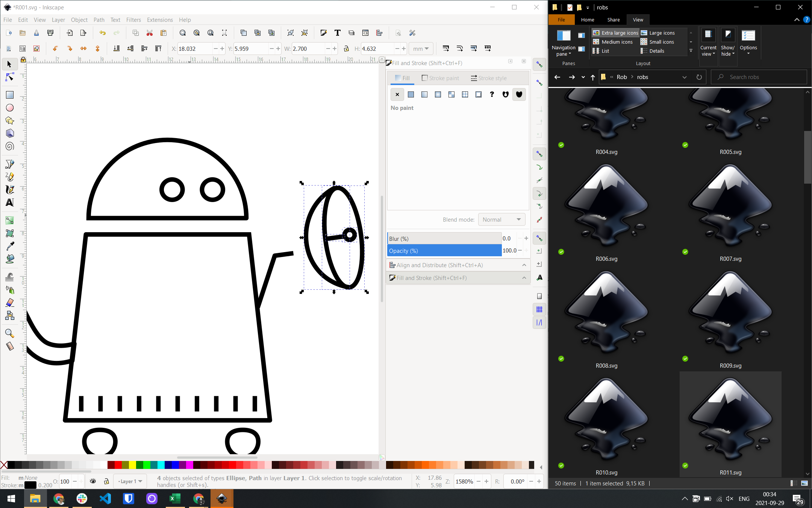Toggle the width-height lock icon

[346, 49]
